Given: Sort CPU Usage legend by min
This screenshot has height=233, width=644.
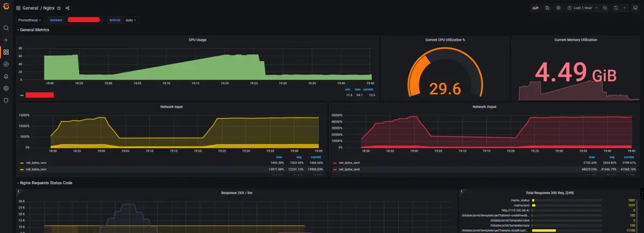Looking at the screenshot, I should point(348,89).
